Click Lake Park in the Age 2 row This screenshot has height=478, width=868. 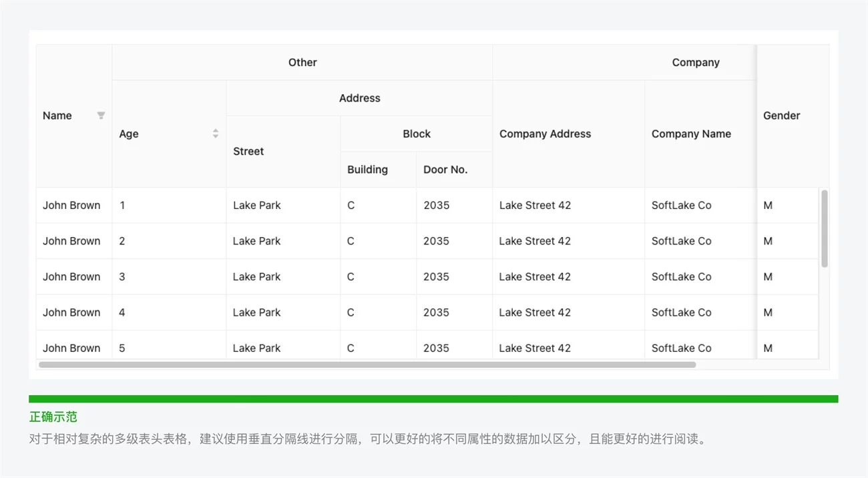(x=256, y=241)
